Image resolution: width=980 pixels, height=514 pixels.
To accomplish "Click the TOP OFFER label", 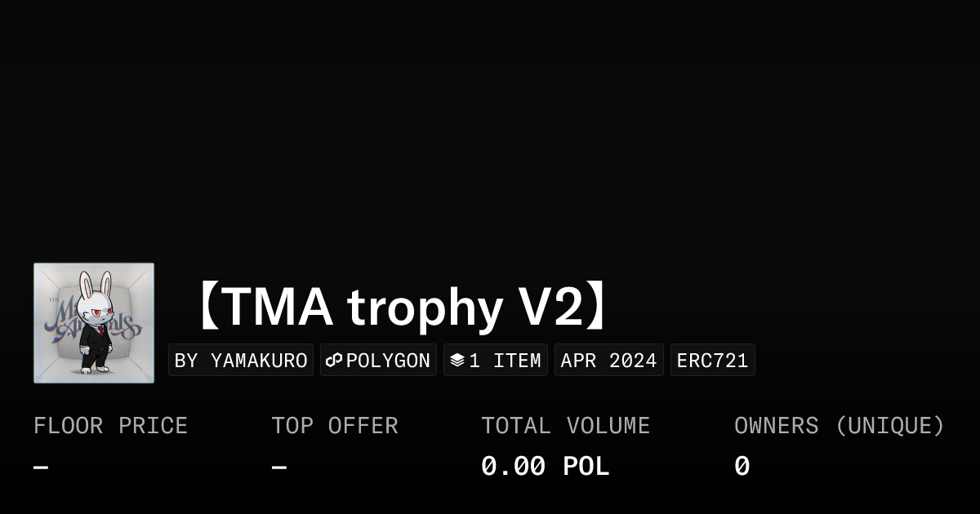I will click(x=334, y=426).
